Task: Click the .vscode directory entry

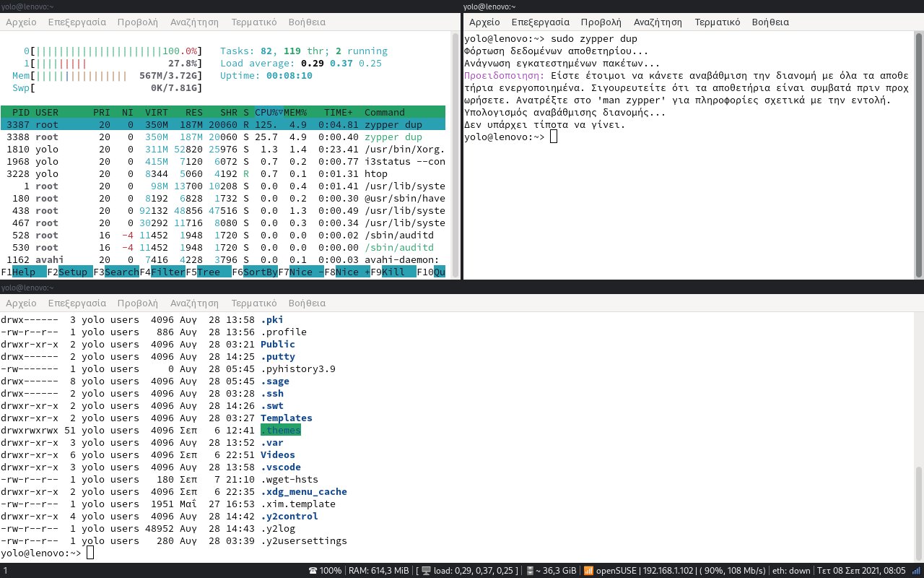Action: tap(281, 467)
